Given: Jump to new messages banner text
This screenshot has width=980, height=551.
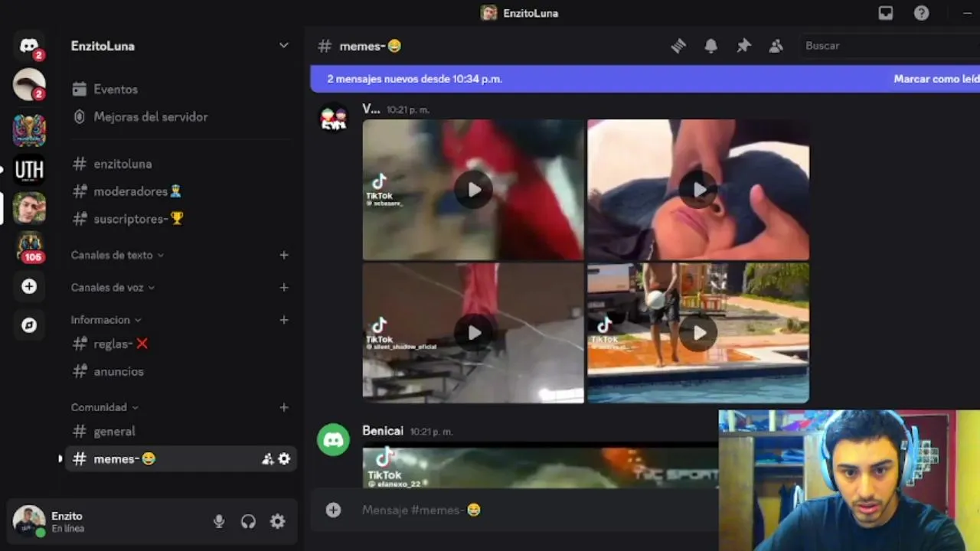Looking at the screenshot, I should 414,79.
